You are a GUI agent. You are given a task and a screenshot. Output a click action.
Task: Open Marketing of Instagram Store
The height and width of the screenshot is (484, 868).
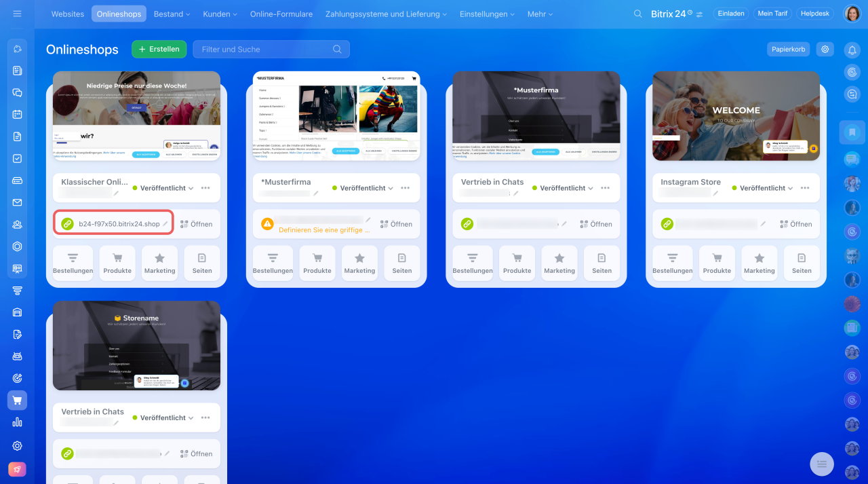tap(759, 263)
